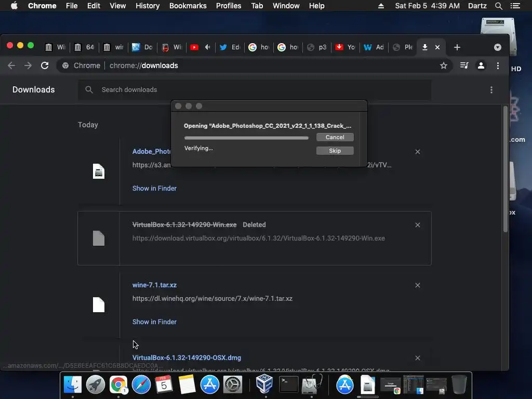The width and height of the screenshot is (532, 399).
Task: Remove the deleted VirtualBox Win.exe entry
Action: [x=418, y=225]
